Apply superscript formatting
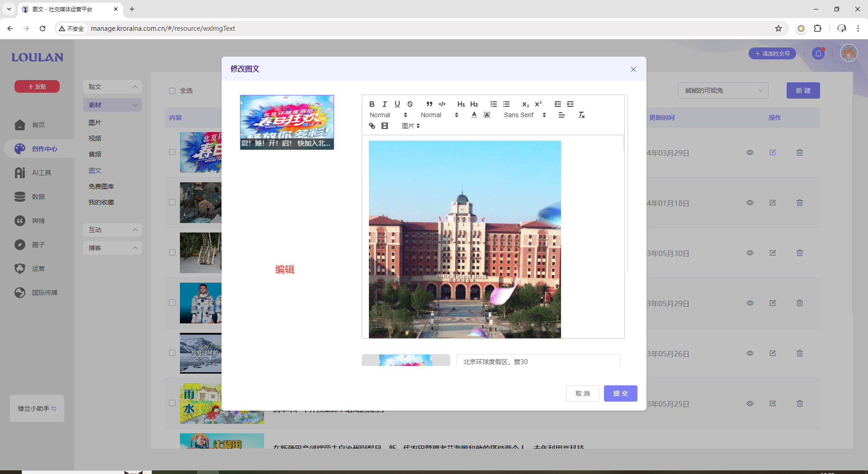 click(x=538, y=104)
